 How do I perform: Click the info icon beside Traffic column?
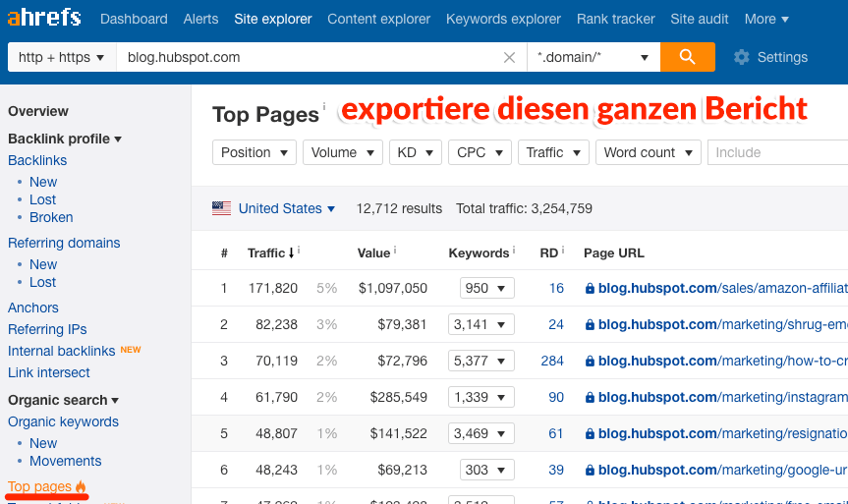coord(299,250)
